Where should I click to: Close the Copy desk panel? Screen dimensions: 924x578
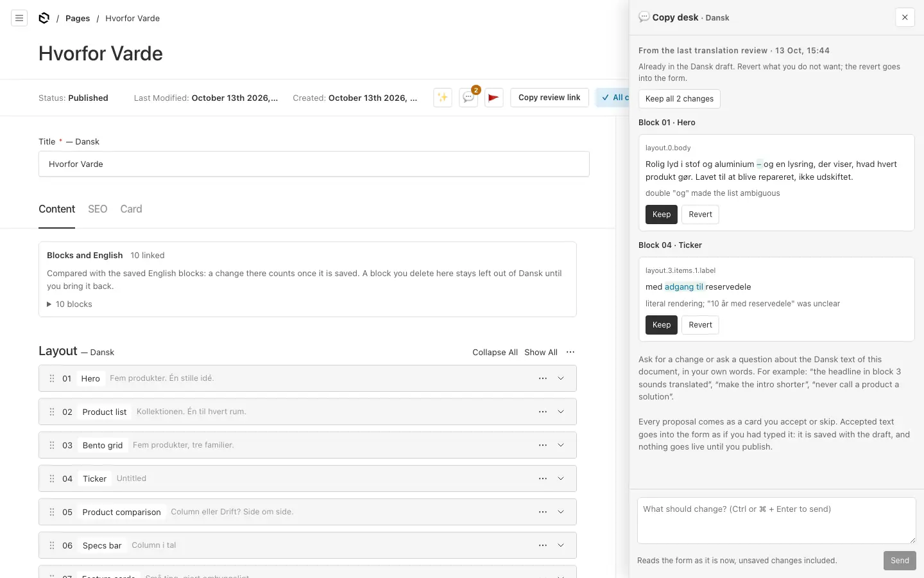(x=905, y=17)
